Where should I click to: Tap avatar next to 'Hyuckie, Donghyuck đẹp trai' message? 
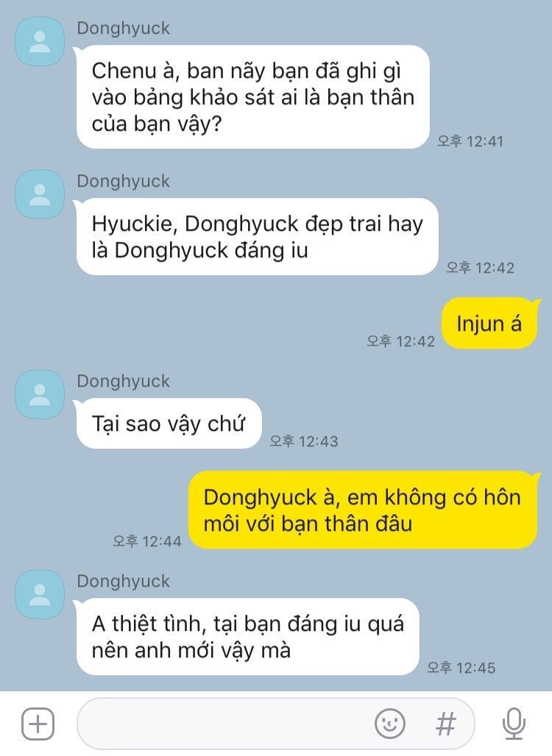[40, 194]
